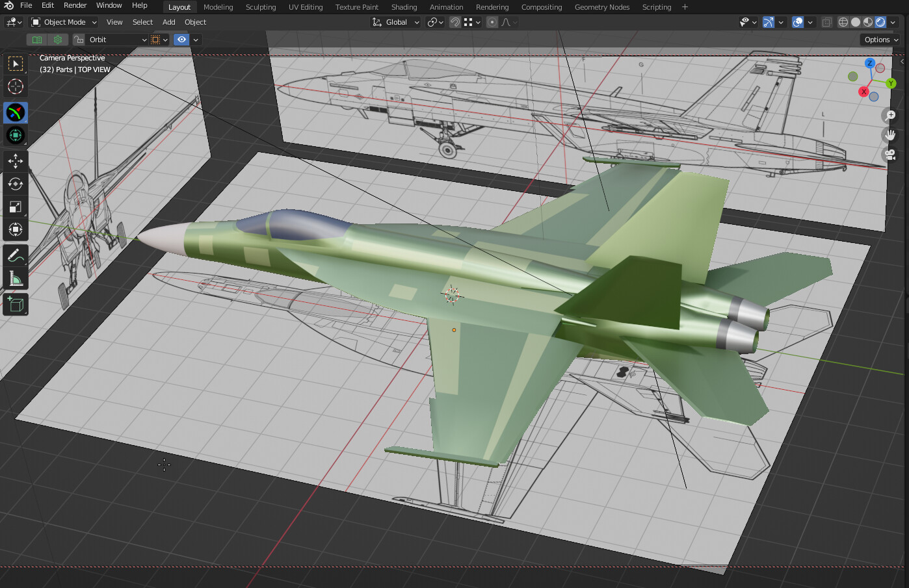This screenshot has width=909, height=588.
Task: Select wireframe viewport shading
Action: pos(843,22)
